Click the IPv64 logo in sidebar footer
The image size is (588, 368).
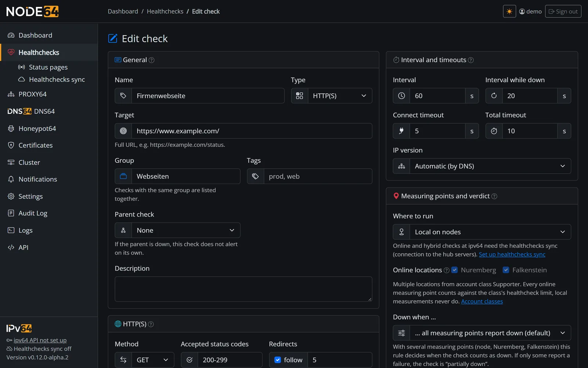19,328
